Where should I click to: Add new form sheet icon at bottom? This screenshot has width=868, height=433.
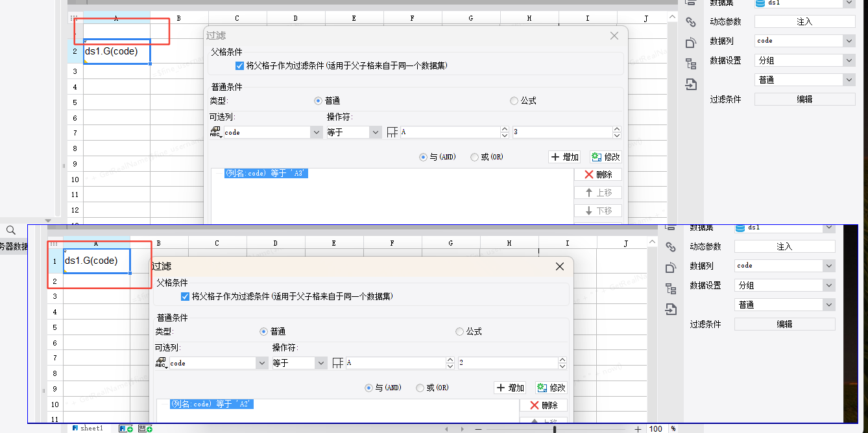click(145, 428)
